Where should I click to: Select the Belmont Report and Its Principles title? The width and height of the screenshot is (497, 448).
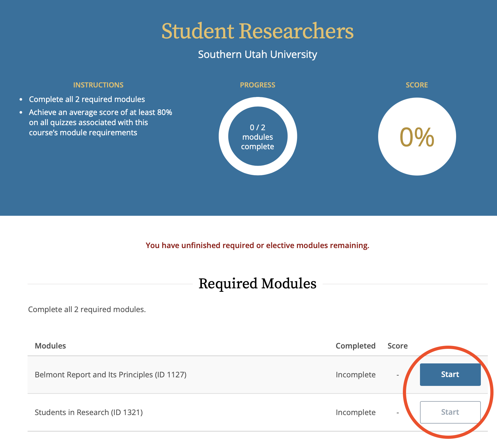[x=111, y=374]
